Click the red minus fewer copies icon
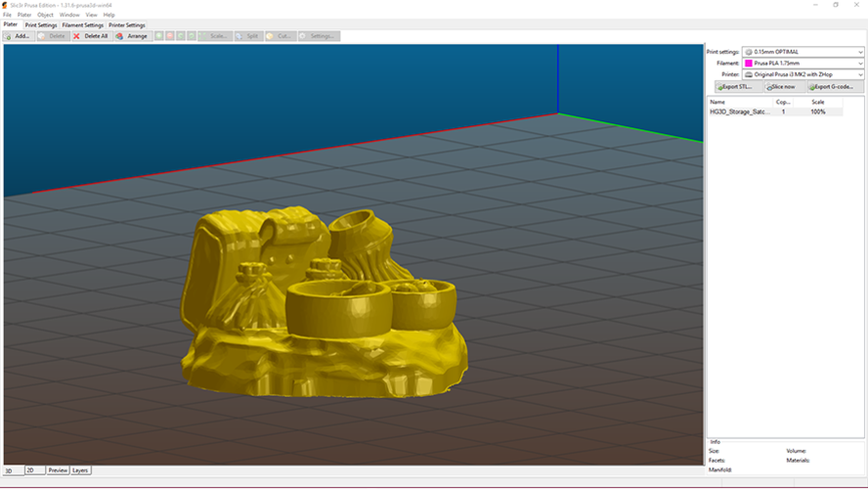 click(x=170, y=36)
